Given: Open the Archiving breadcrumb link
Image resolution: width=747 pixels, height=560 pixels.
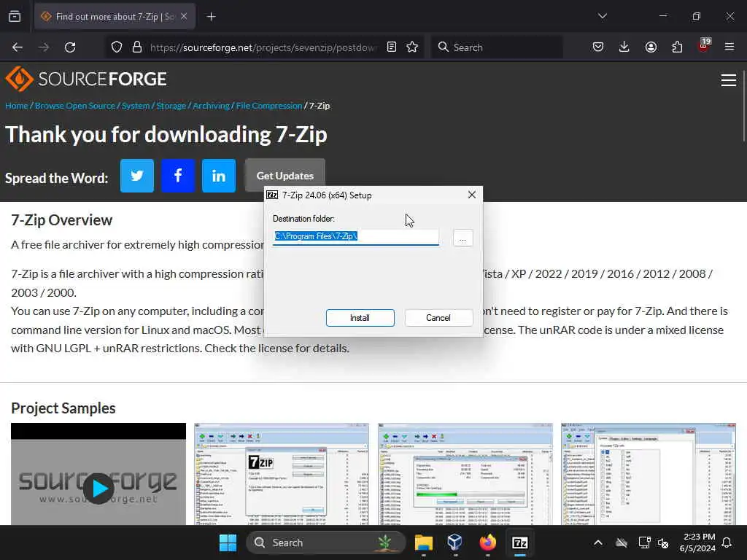Looking at the screenshot, I should (x=211, y=106).
